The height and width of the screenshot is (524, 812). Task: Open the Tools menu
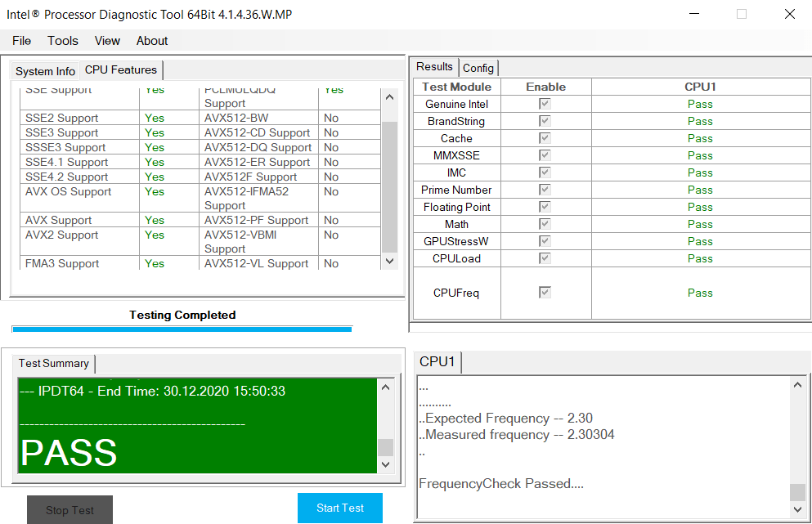[63, 41]
